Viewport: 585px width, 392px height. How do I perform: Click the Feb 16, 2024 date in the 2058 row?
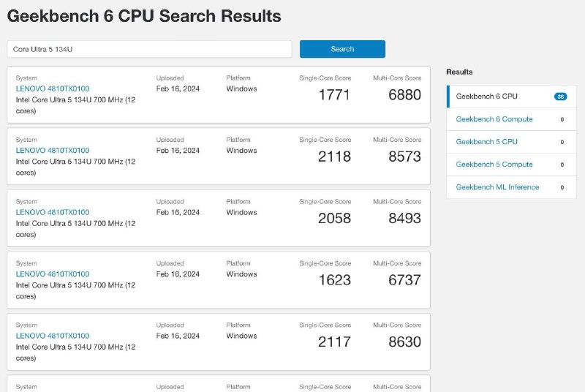tap(178, 212)
